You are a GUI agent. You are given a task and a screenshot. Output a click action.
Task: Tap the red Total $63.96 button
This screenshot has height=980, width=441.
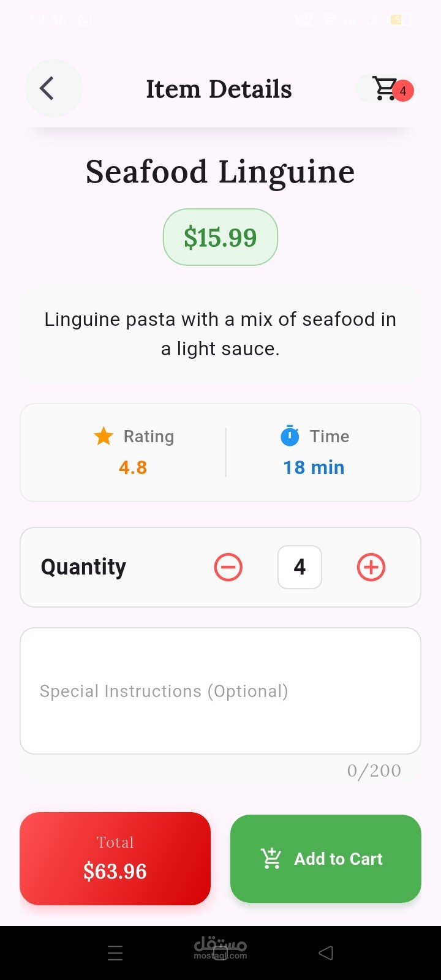115,859
